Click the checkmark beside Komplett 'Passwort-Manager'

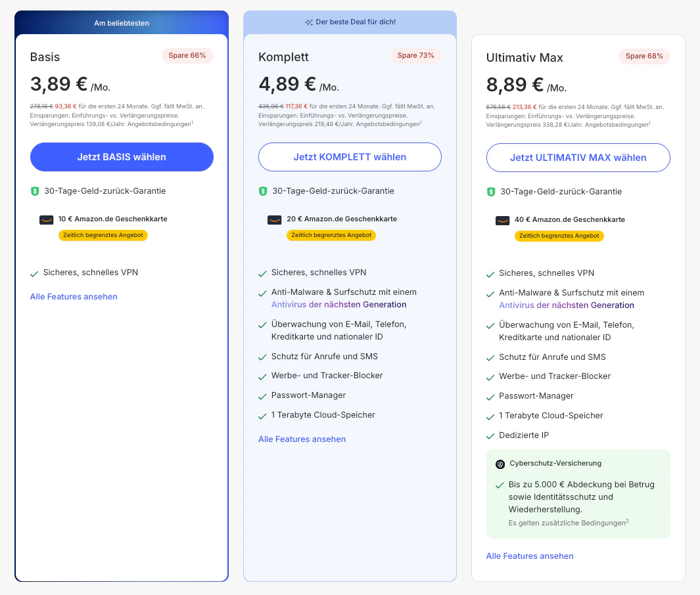[x=262, y=397]
